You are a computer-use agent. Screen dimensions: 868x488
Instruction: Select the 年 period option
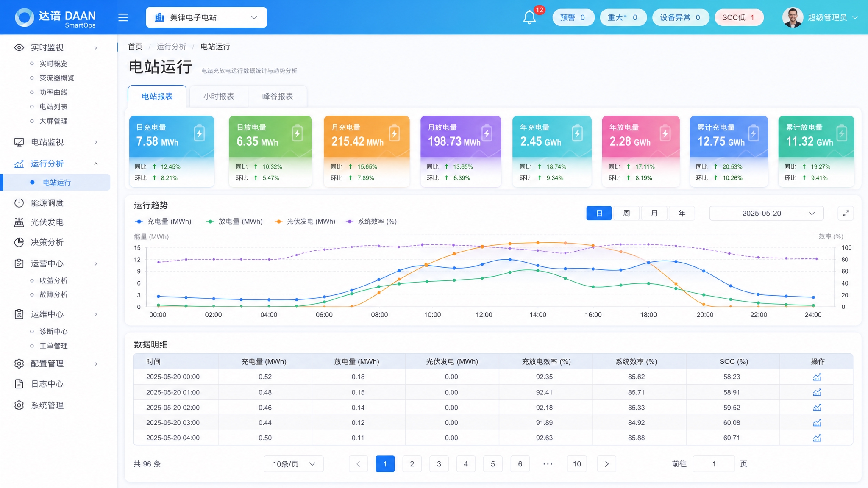[682, 213]
